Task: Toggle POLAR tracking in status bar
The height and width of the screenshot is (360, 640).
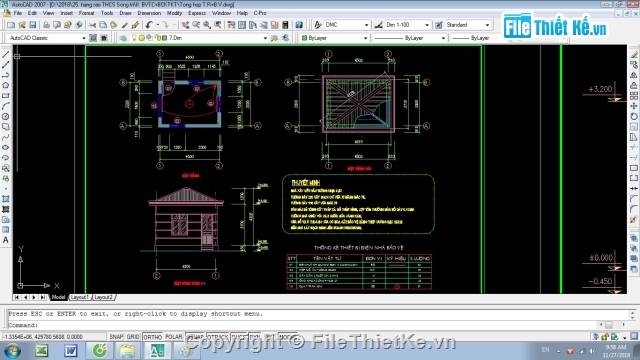Action: click(x=173, y=337)
